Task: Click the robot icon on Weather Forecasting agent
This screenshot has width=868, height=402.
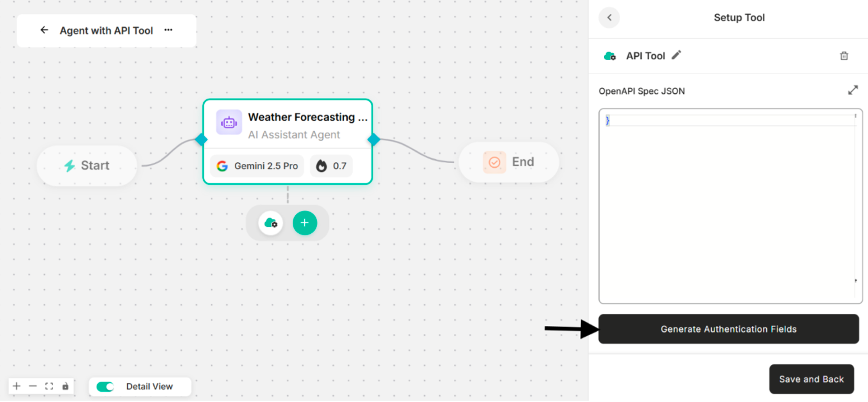Action: pyautogui.click(x=229, y=122)
